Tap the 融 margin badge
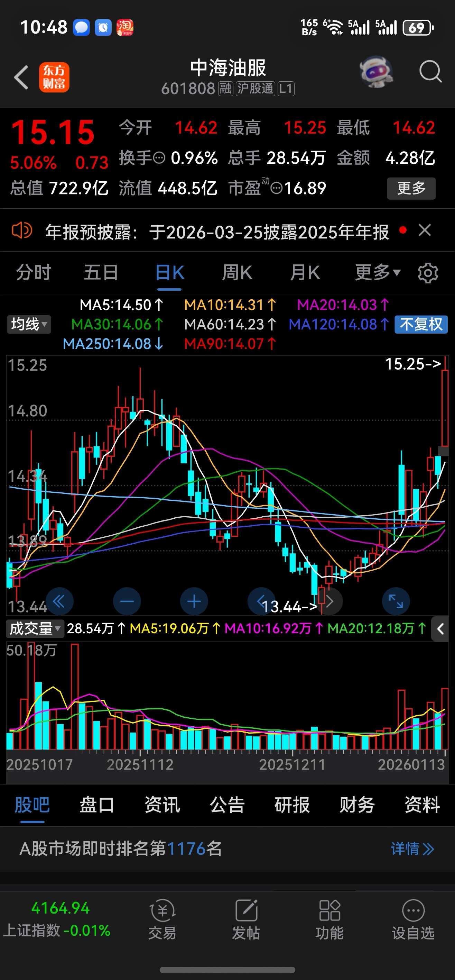The width and height of the screenshot is (455, 980). pyautogui.click(x=225, y=89)
